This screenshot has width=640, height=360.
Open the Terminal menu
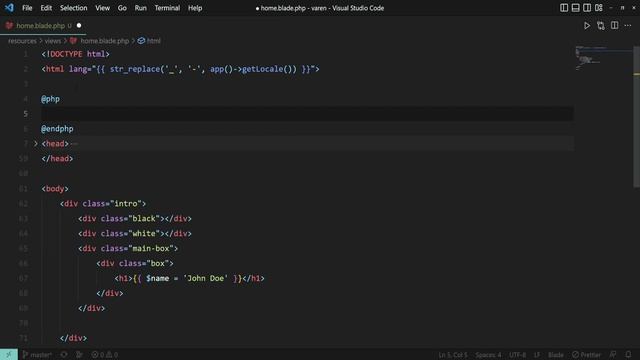(167, 8)
